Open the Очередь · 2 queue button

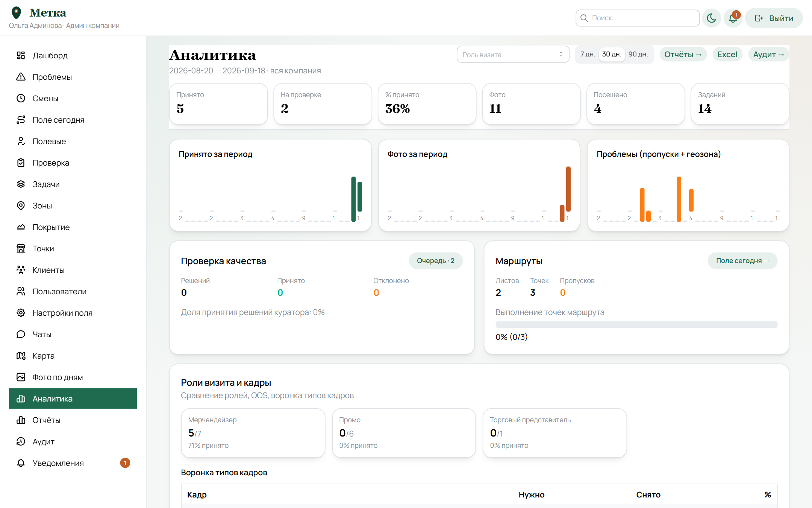[435, 261]
